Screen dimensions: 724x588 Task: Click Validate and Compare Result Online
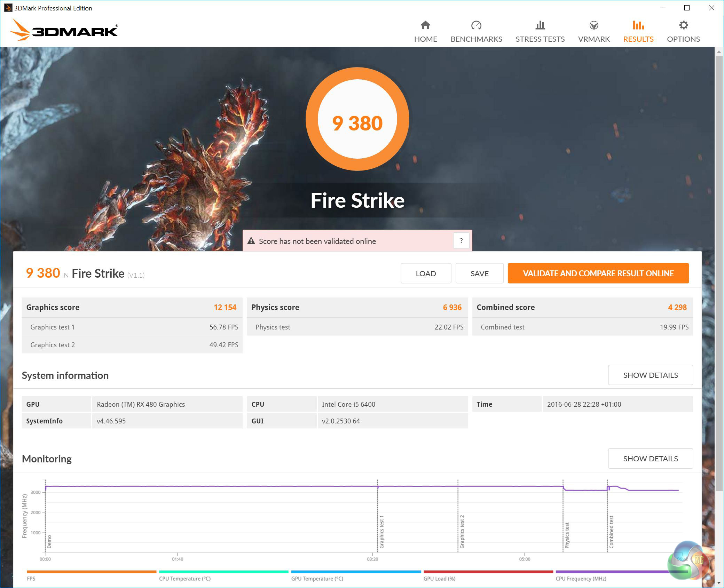tap(598, 273)
